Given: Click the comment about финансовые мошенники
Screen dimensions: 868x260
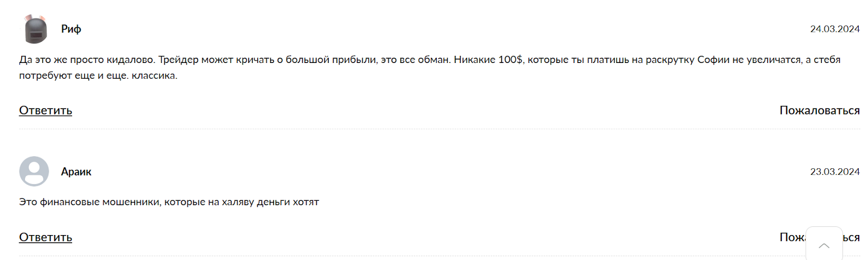Looking at the screenshot, I should (x=169, y=202).
